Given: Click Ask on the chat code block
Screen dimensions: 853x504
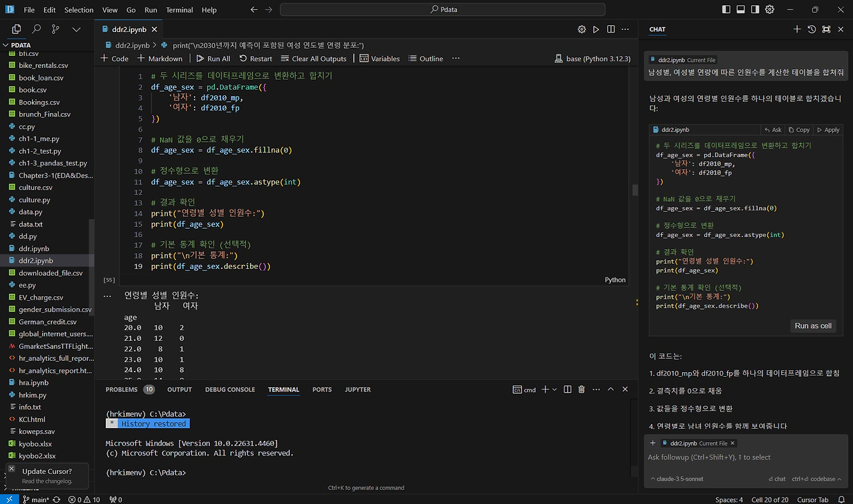Looking at the screenshot, I should 772,130.
